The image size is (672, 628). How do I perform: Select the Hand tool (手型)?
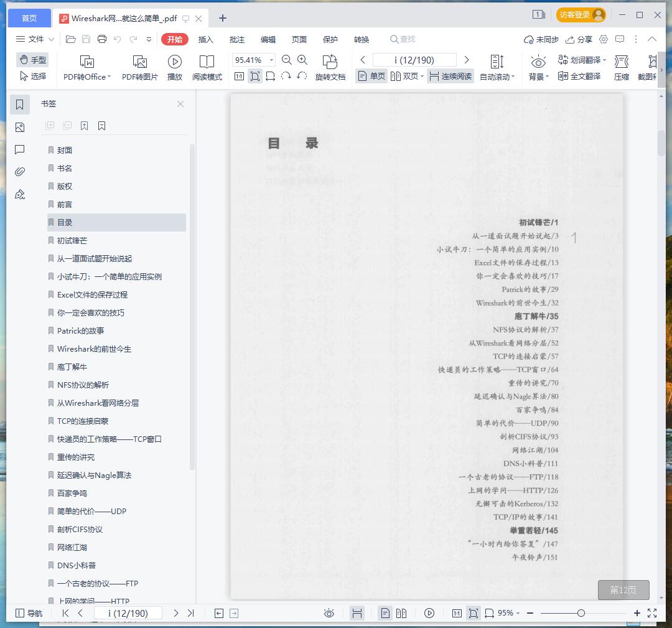(32, 60)
